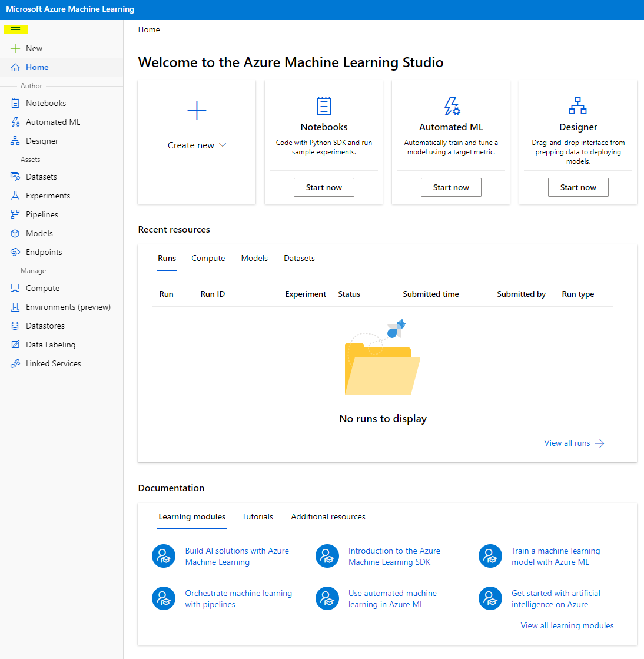The width and height of the screenshot is (644, 659).
Task: Open Automated ML from the sidebar icon
Action: [x=15, y=122]
